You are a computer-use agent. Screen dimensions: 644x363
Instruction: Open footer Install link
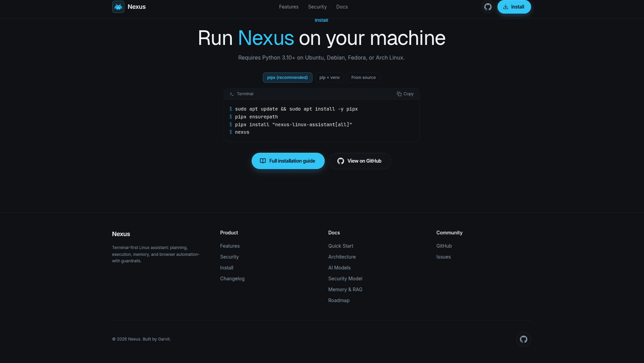coord(227,268)
